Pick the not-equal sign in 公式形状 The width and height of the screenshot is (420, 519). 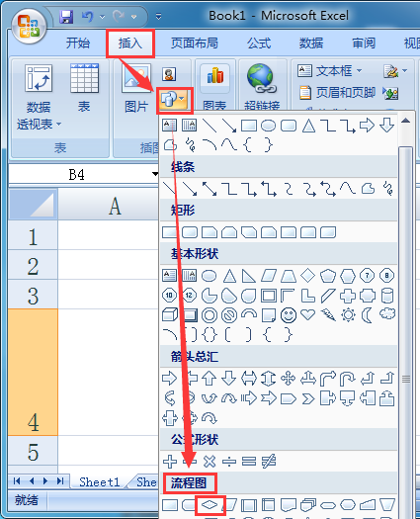[x=269, y=461]
